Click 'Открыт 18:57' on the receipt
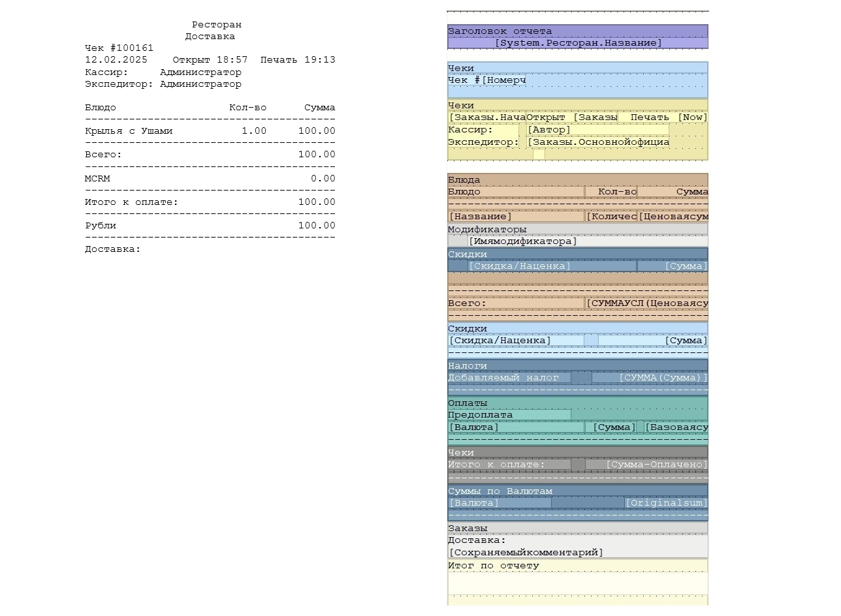The height and width of the screenshot is (616, 841). (x=210, y=60)
